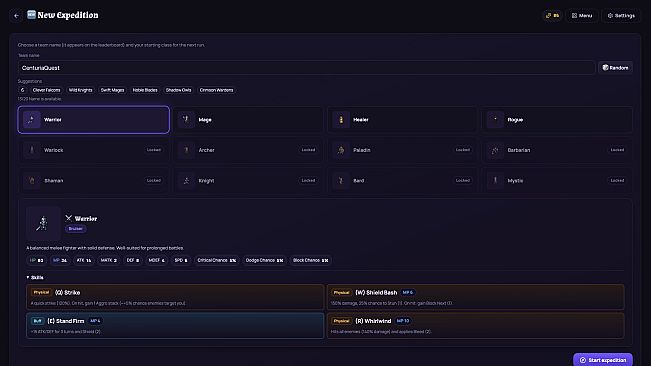Click the Team name input field

pos(306,68)
